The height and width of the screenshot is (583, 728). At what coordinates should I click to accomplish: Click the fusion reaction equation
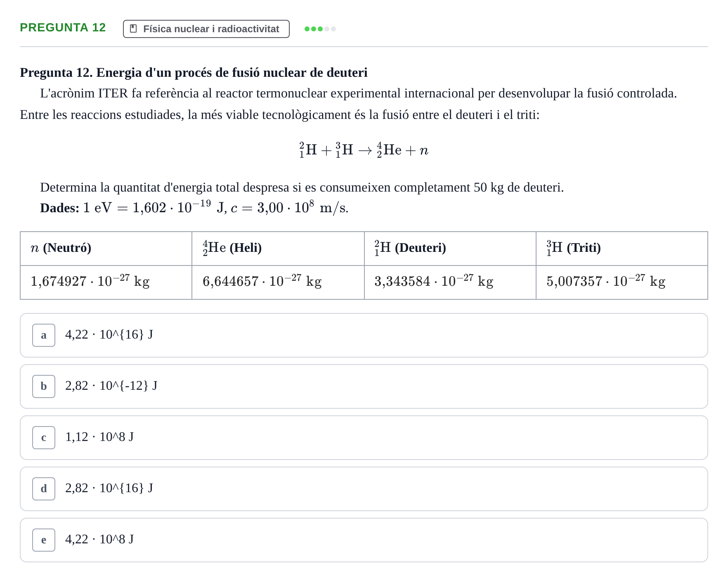(364, 150)
